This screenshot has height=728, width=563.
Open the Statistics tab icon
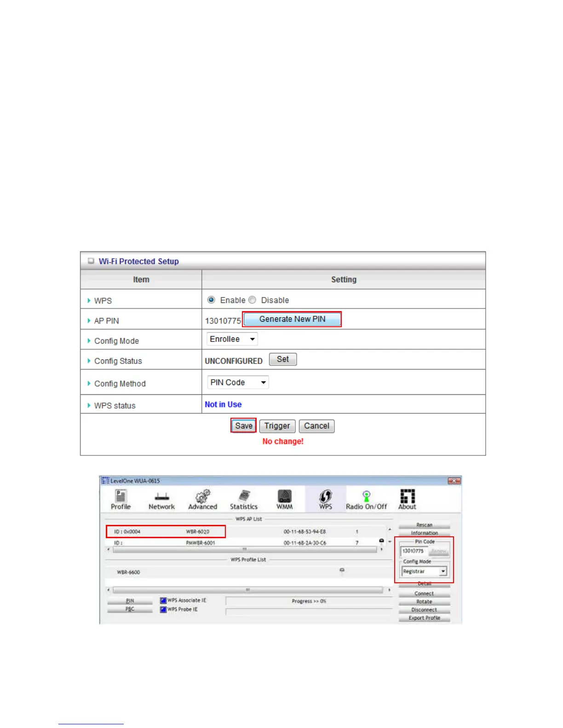tap(244, 500)
